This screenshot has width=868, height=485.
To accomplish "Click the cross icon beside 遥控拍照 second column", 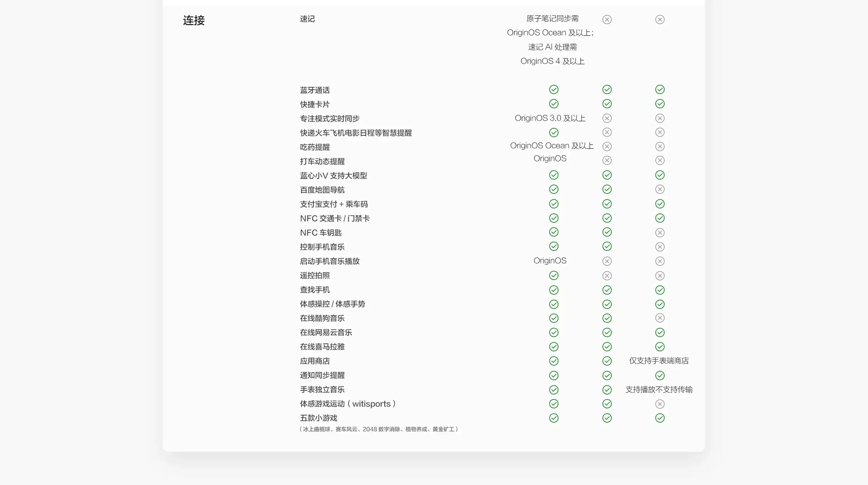I will [607, 276].
